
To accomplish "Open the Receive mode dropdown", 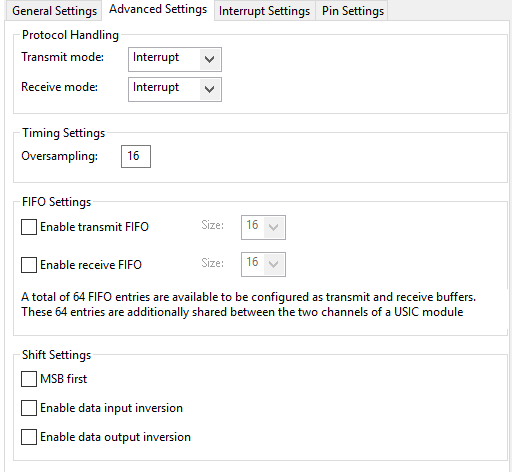I will 175,89.
